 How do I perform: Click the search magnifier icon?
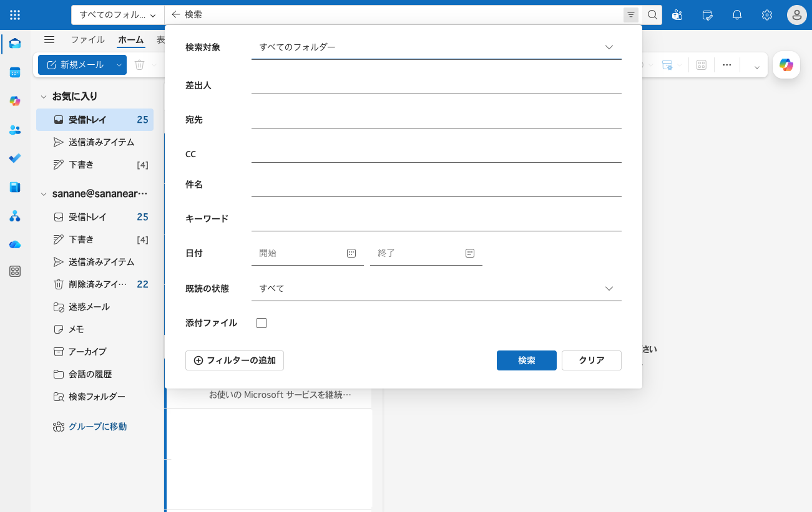pyautogui.click(x=652, y=15)
